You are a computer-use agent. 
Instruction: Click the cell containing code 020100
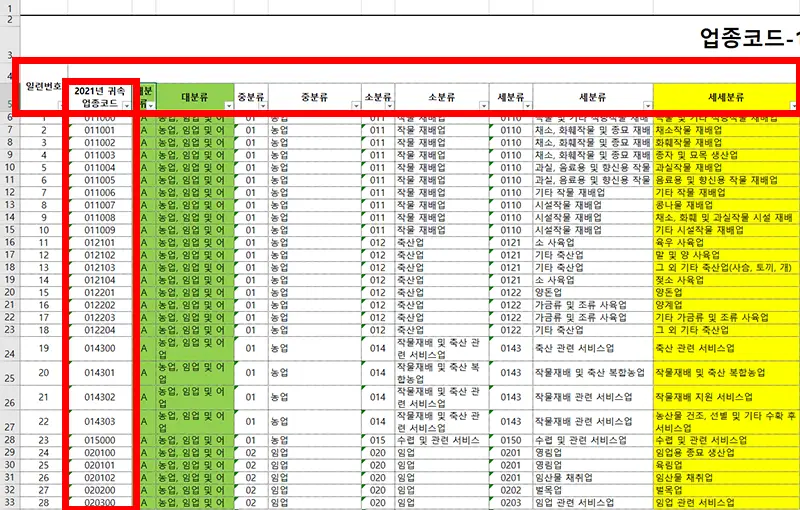tap(99, 453)
